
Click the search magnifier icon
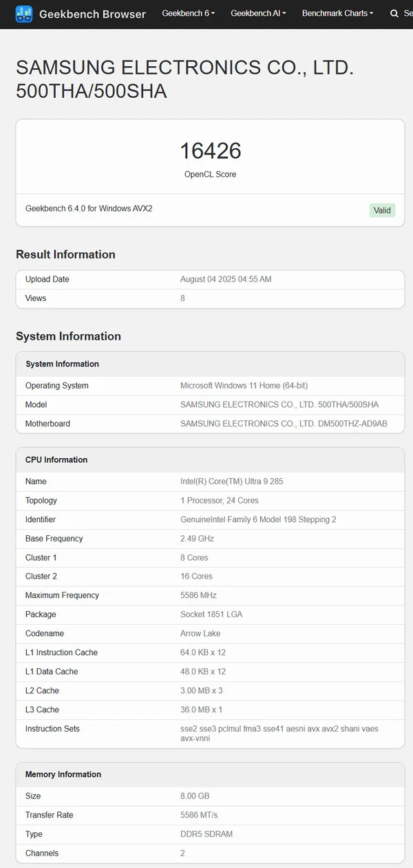coord(394,14)
